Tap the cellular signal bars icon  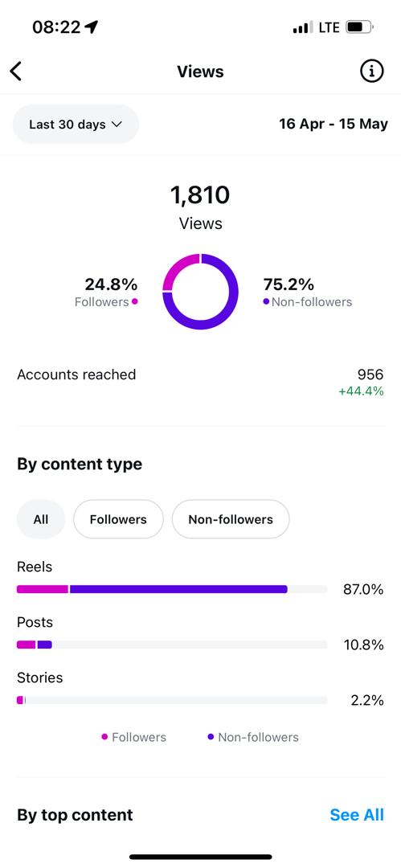coord(303,27)
